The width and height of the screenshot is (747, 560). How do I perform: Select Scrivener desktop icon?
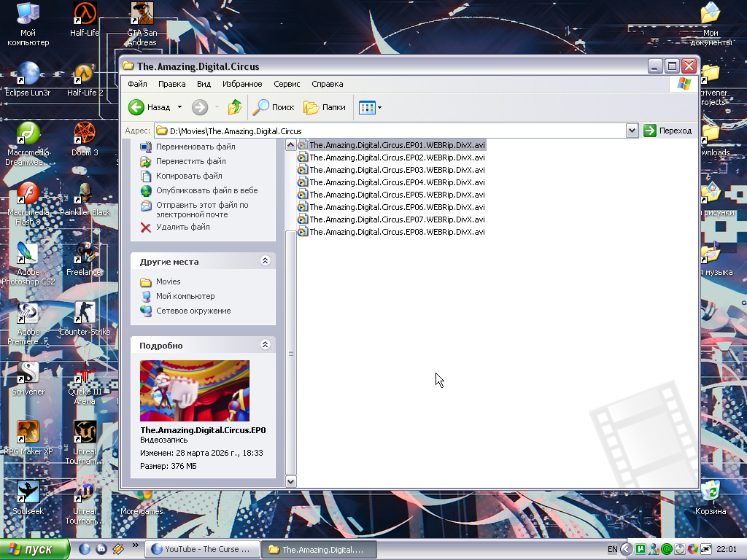[28, 378]
